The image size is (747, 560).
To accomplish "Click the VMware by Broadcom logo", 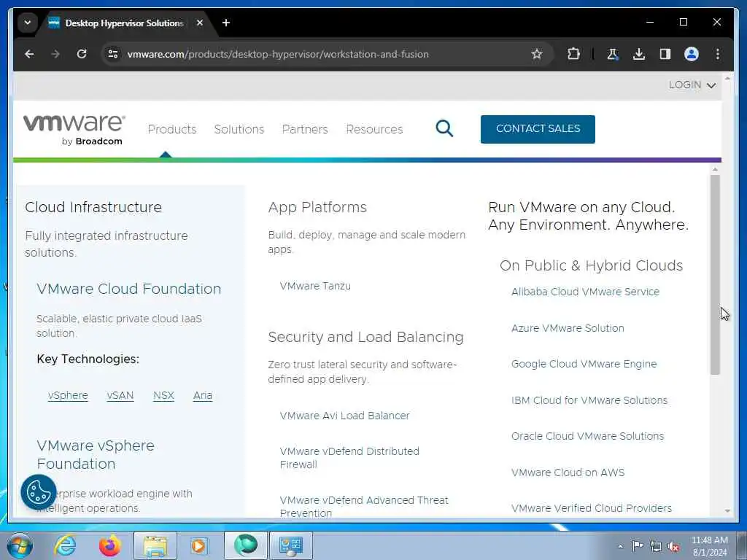I will click(74, 129).
